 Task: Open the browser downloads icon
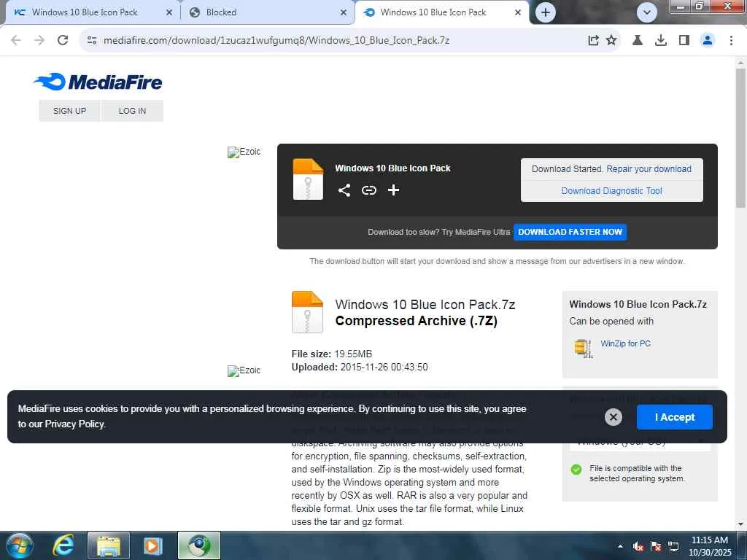tap(661, 41)
